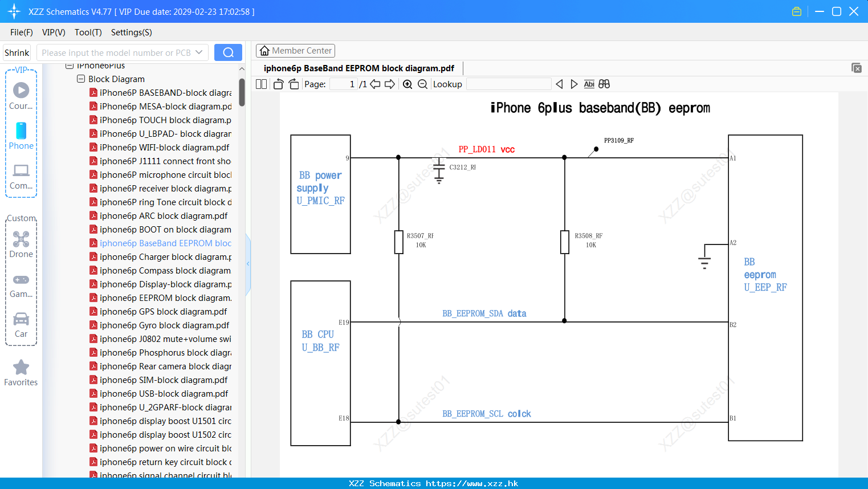Open the Drone category
Screen dimensions: 868x489
21,244
